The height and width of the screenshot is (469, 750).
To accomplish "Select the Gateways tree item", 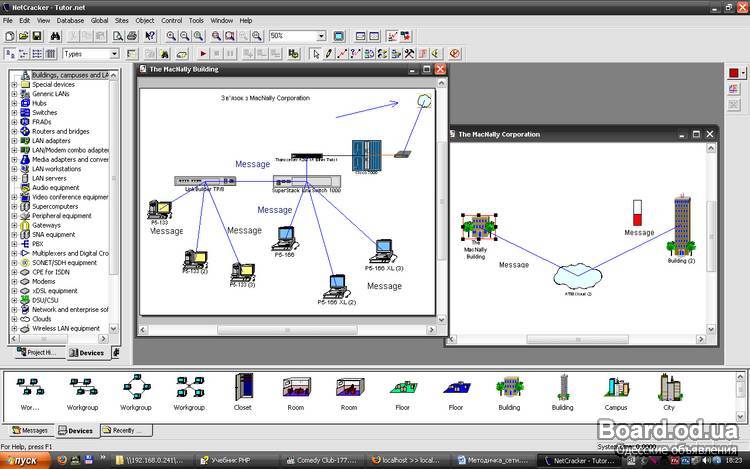I will pos(46,225).
